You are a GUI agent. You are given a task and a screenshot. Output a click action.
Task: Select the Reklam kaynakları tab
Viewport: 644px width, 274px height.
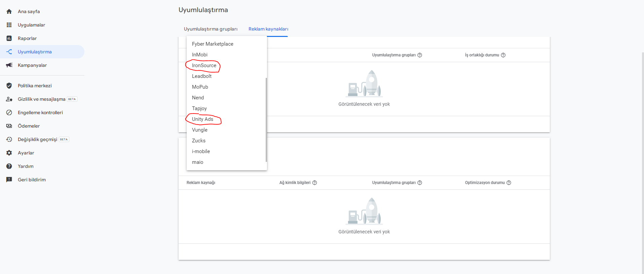pos(268,29)
